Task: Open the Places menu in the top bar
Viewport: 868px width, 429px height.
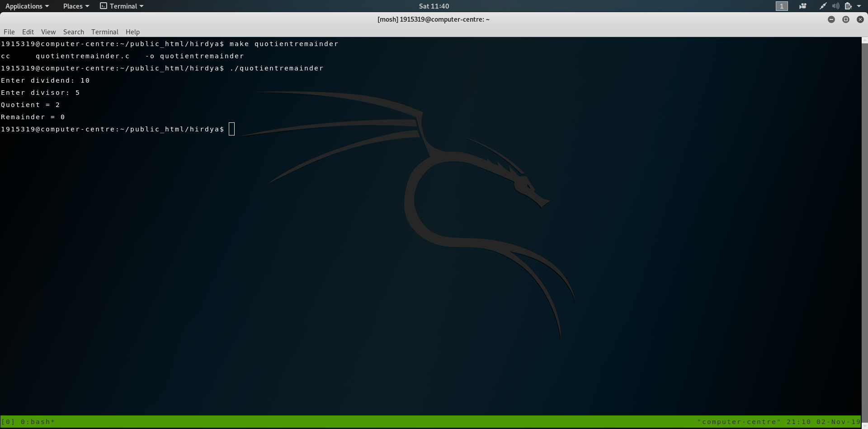Action: [x=76, y=6]
